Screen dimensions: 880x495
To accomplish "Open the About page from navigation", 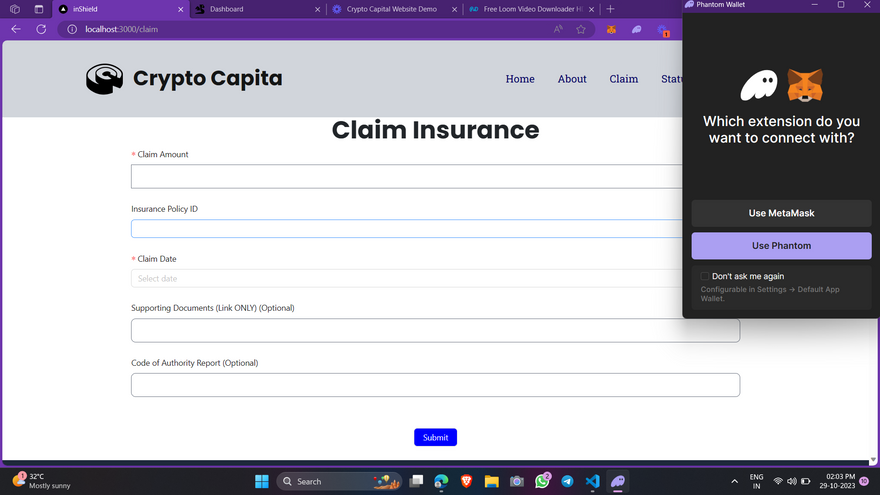I will pyautogui.click(x=572, y=79).
